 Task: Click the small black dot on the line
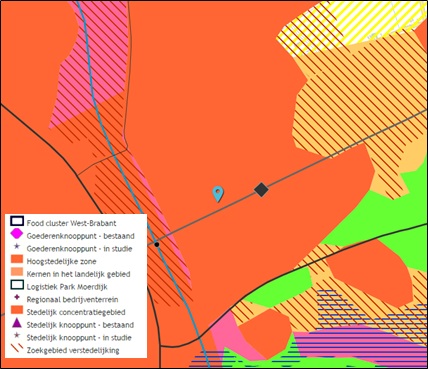pyautogui.click(x=157, y=244)
